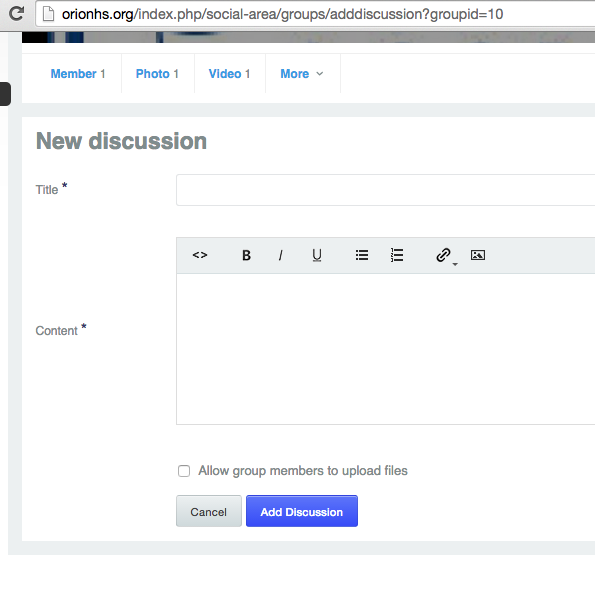Click the page icon in the address bar
Image resolution: width=595 pixels, height=597 pixels.
pyautogui.click(x=48, y=14)
